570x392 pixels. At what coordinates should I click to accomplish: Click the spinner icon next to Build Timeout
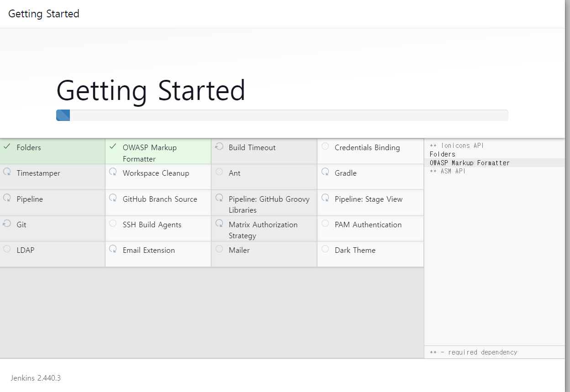coord(219,146)
